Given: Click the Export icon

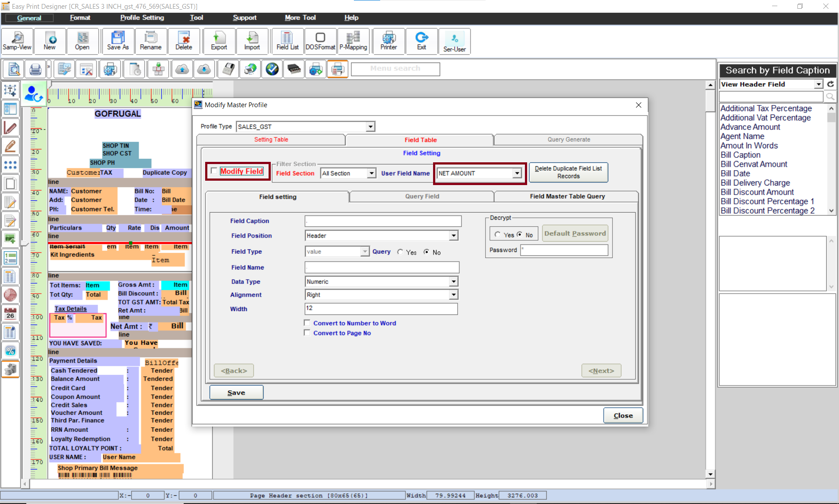Looking at the screenshot, I should pos(219,41).
